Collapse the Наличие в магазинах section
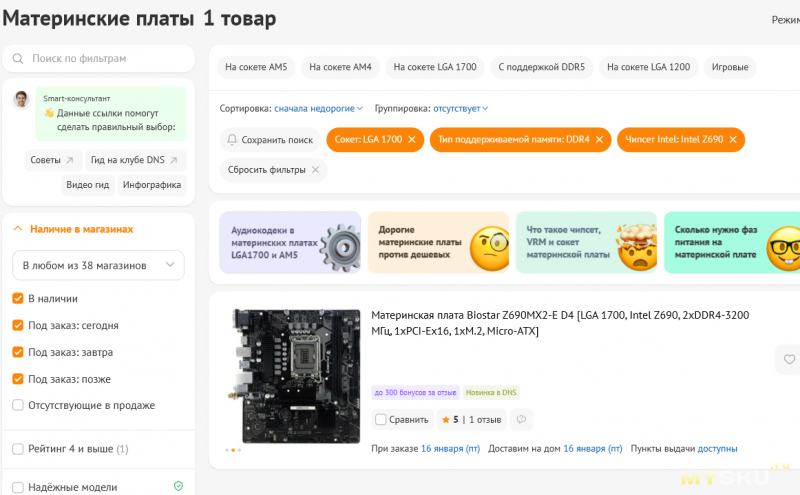Viewport: 800px width, 495px height. click(x=18, y=229)
